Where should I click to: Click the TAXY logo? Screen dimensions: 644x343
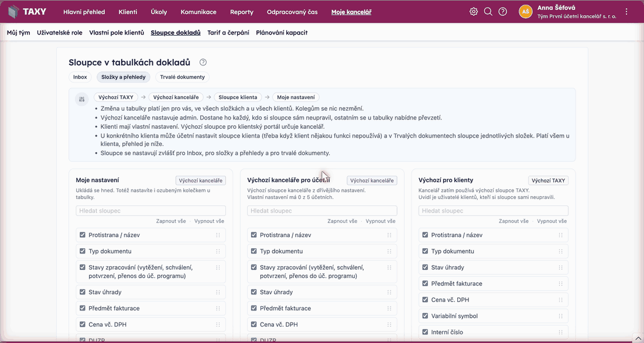[x=27, y=12]
